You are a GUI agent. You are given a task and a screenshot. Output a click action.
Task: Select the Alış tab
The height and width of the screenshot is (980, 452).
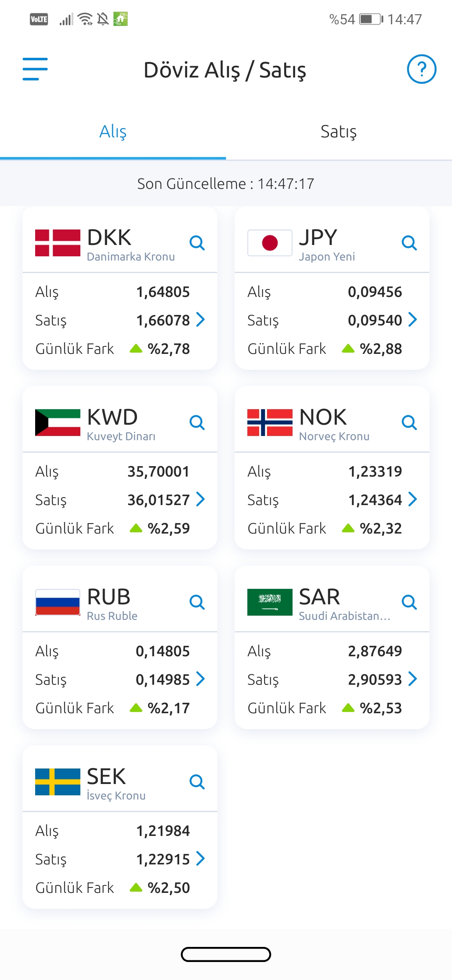click(x=113, y=132)
